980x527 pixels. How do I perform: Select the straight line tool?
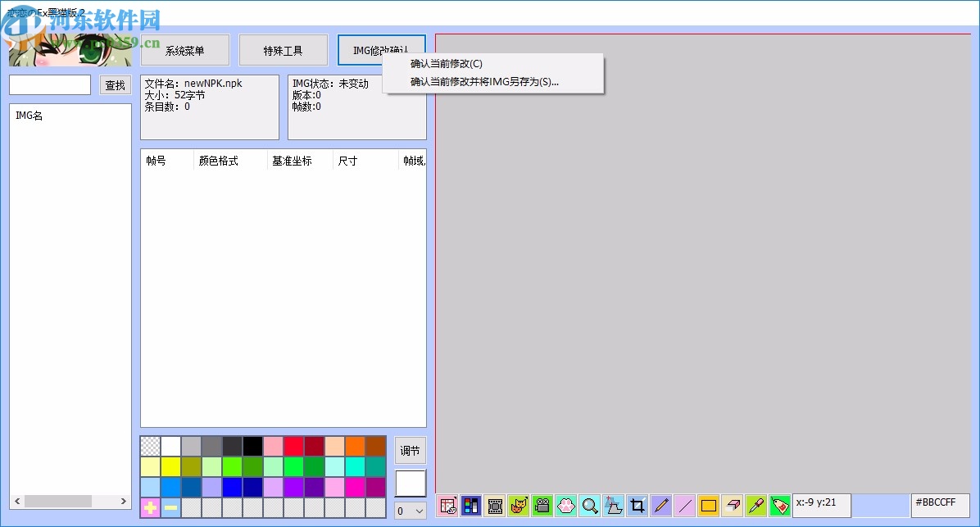click(x=685, y=506)
